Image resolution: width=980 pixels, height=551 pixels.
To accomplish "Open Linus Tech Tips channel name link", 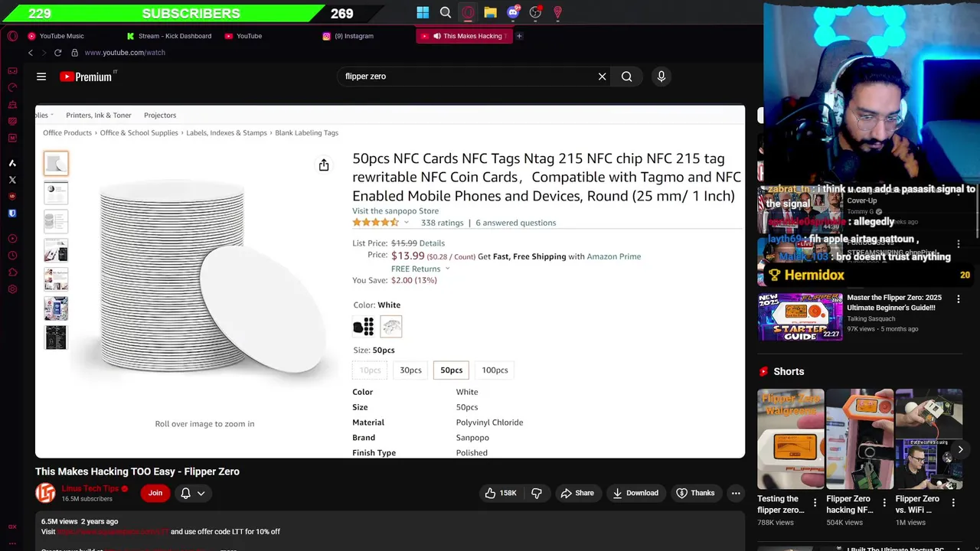I will 90,488.
